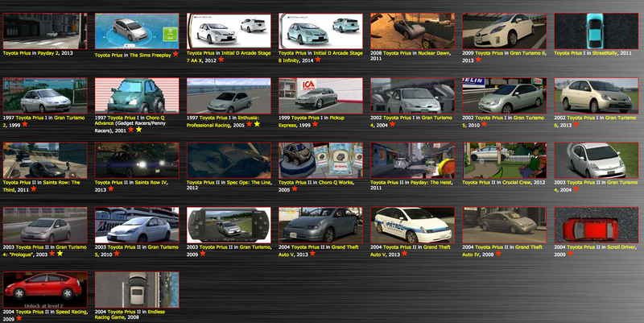Click red star after Stage 8 Infinity, 2014

[x=318, y=60]
